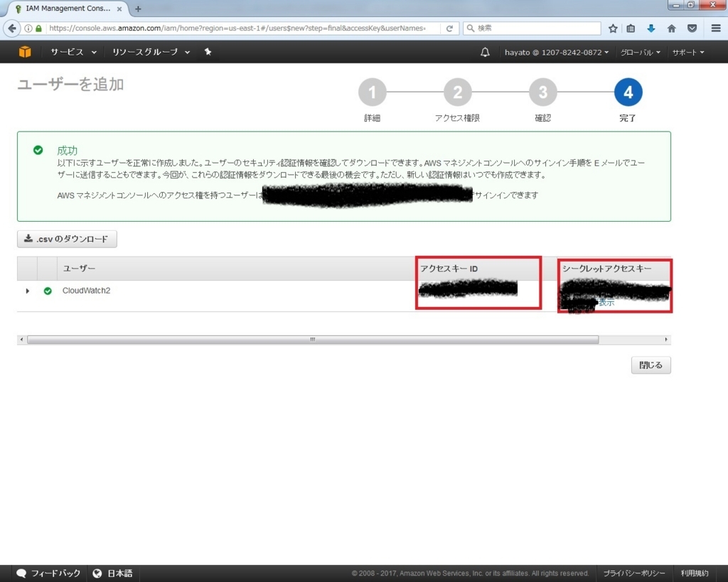728x582 pixels.
Task: Bookmark this page with star icon
Action: [613, 28]
